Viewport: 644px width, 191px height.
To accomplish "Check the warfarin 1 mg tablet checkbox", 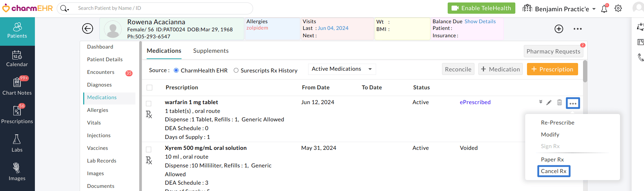I will click(x=149, y=104).
